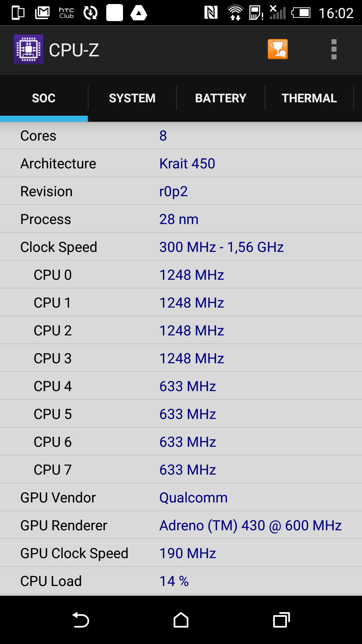This screenshot has height=644, width=362.
Task: Tap the CPU Load row
Action: pyautogui.click(x=181, y=581)
